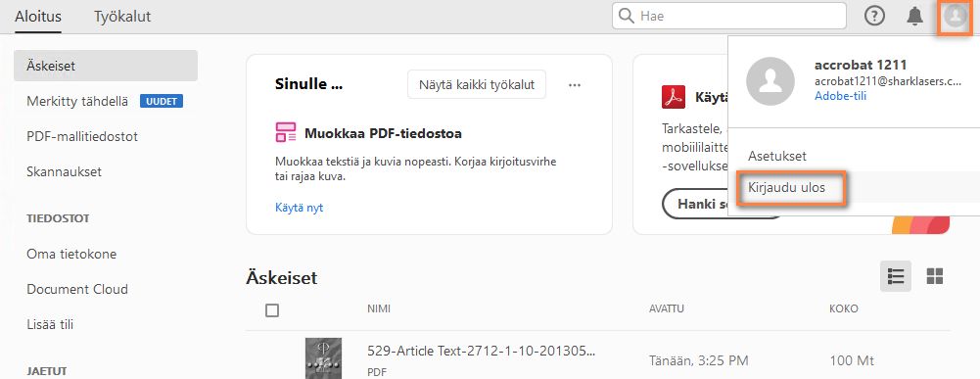Select Äskeiset in the sidebar
Viewport: 980px width, 379px height.
(x=106, y=66)
